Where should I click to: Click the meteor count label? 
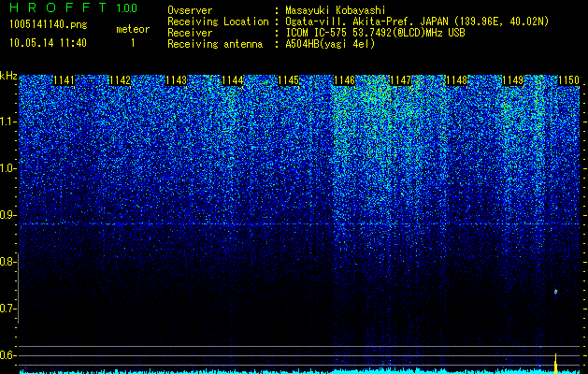[133, 29]
